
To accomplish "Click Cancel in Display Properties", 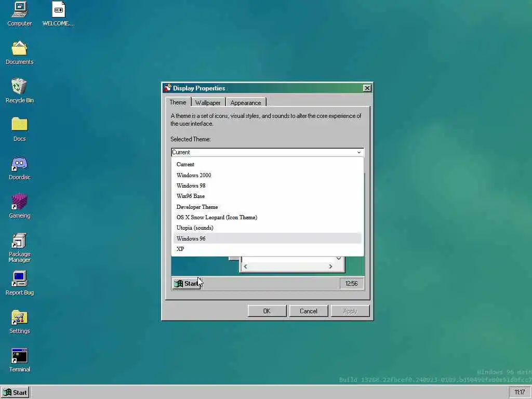I will click(309, 311).
